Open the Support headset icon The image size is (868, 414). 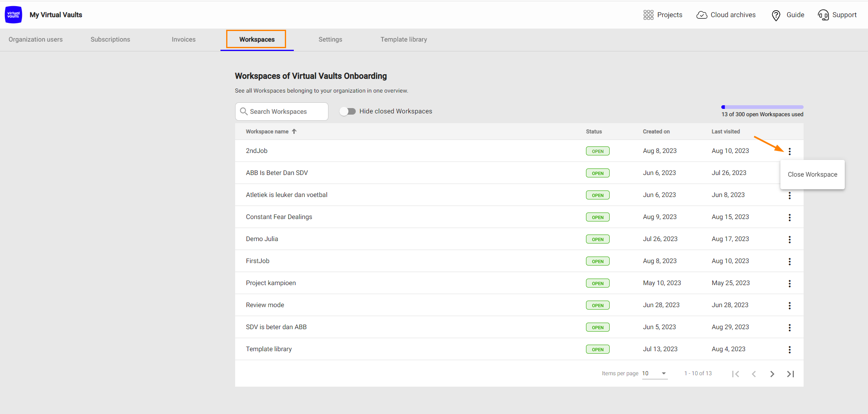coord(823,15)
